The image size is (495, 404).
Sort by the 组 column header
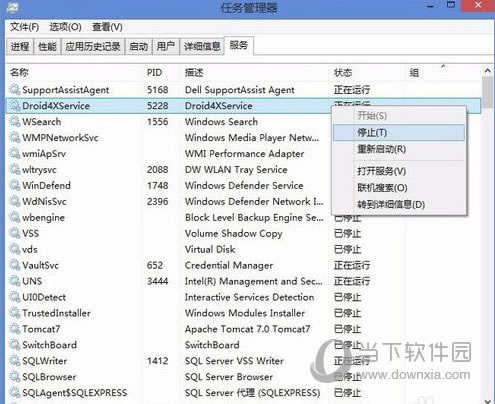click(x=443, y=72)
